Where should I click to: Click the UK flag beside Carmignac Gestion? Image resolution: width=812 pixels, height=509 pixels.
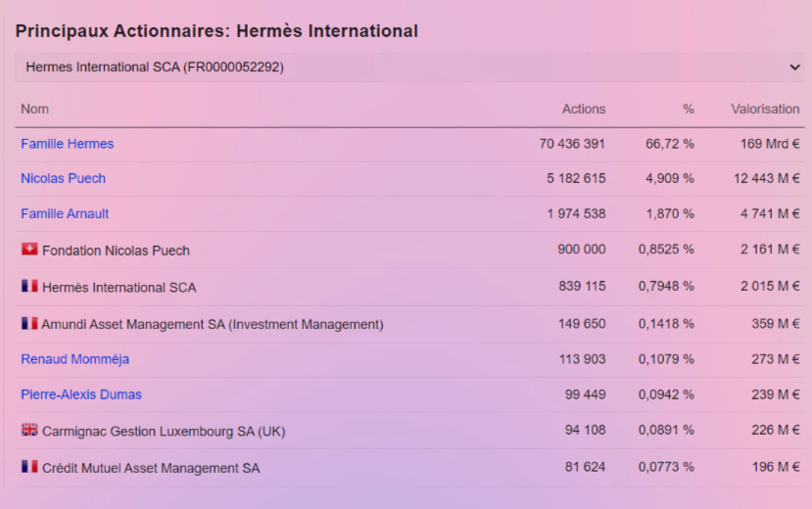29,430
